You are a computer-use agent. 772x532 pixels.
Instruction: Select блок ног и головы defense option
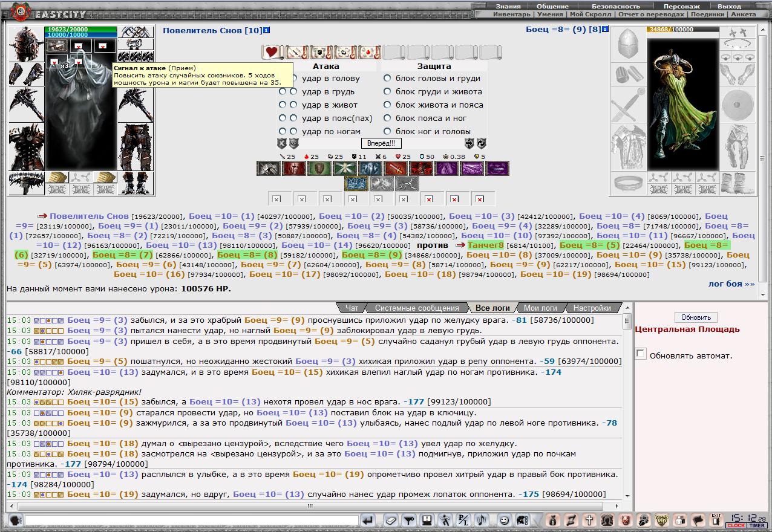click(x=387, y=131)
